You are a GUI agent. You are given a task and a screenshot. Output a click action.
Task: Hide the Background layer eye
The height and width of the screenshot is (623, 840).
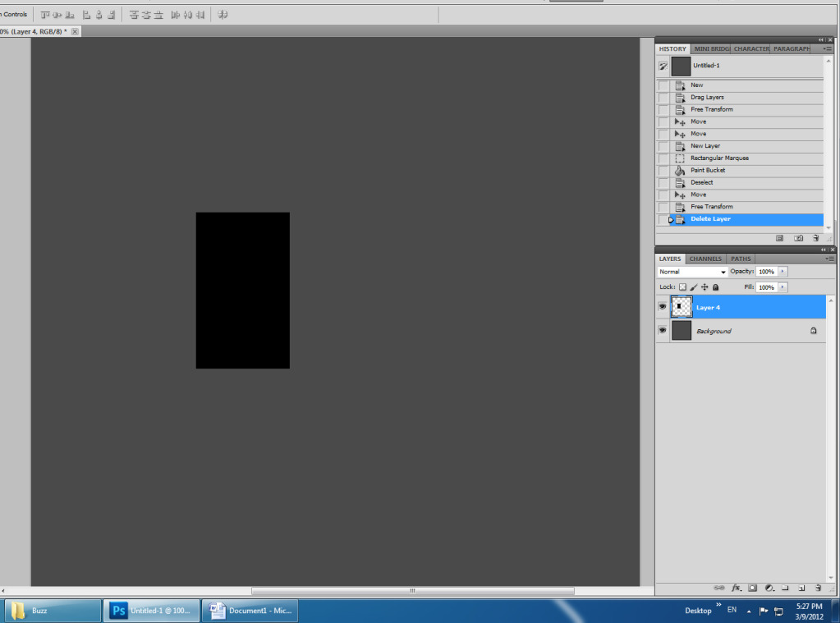(x=663, y=331)
